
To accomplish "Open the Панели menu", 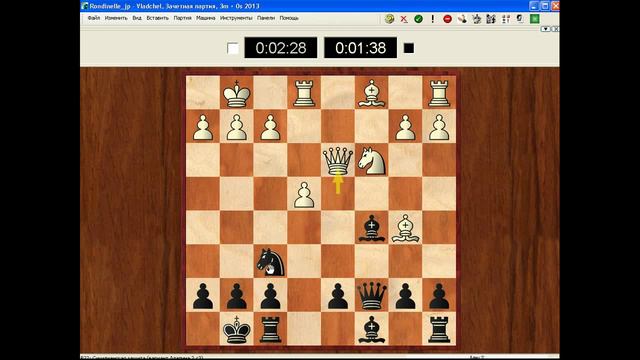I will pyautogui.click(x=266, y=18).
